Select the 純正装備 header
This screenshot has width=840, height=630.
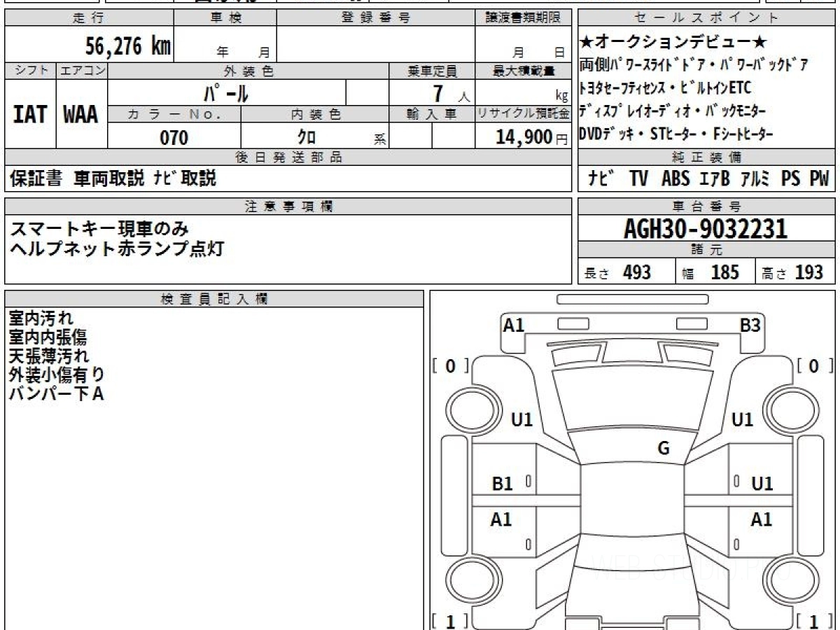tap(706, 157)
